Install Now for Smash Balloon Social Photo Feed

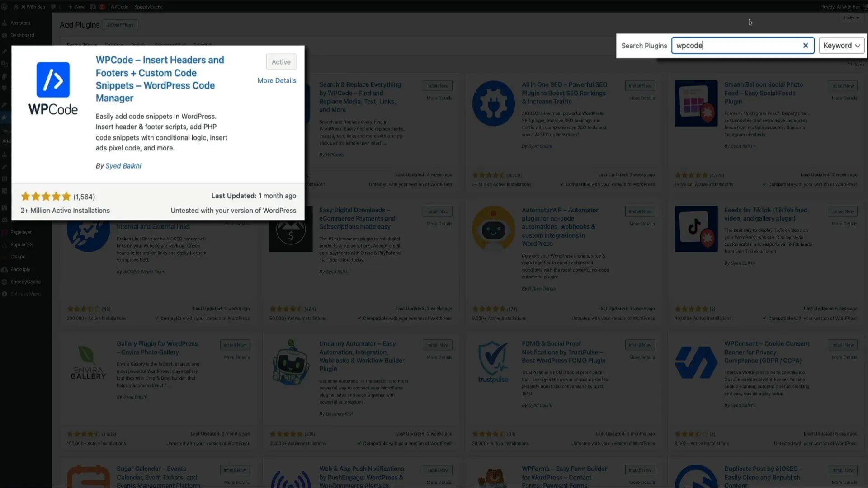(842, 86)
